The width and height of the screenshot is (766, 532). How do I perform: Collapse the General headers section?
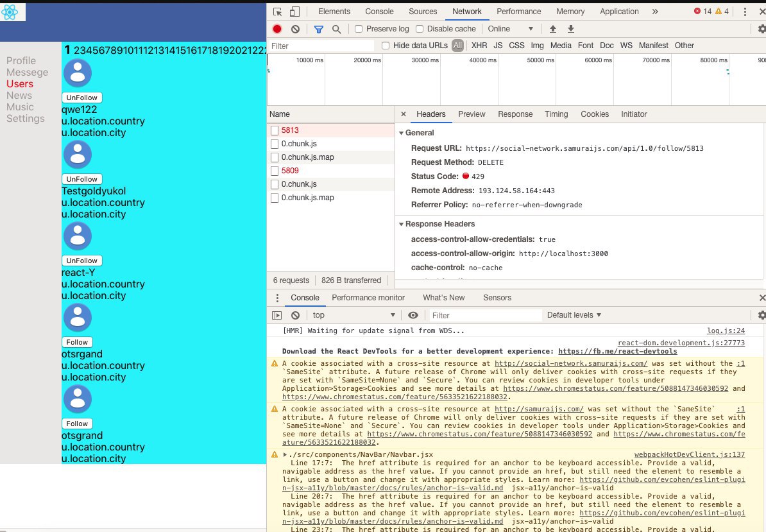(417, 133)
